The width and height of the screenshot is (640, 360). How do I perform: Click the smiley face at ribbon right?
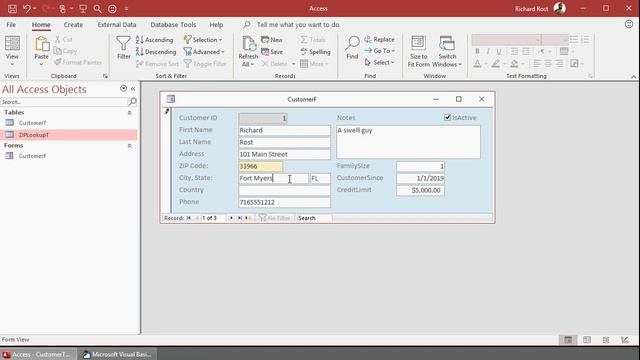(629, 24)
